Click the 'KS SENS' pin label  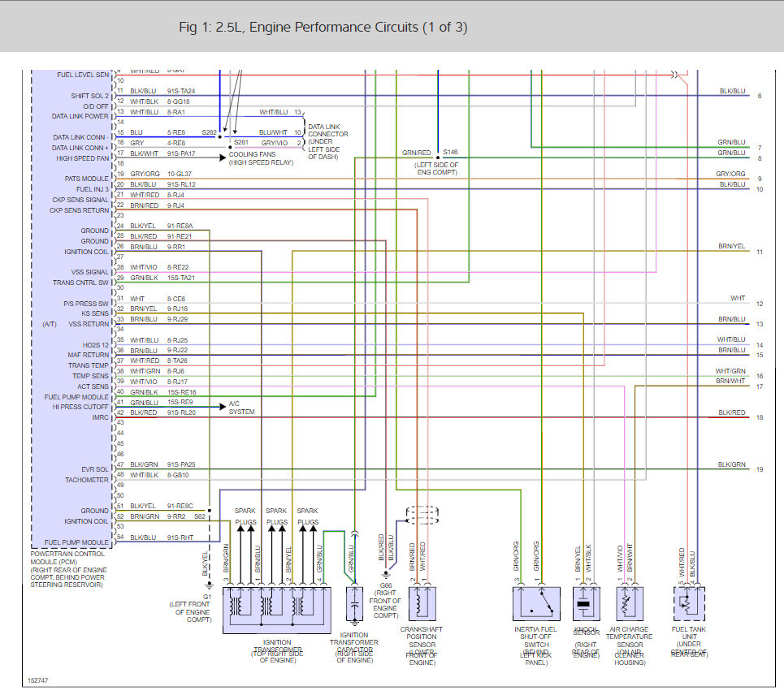point(95,313)
